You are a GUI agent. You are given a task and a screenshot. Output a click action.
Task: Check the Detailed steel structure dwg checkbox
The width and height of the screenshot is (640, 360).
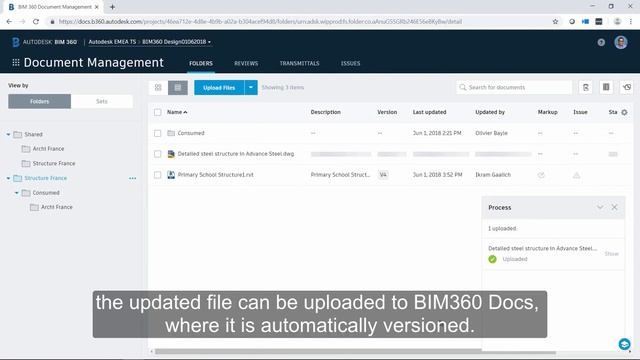[x=158, y=154]
